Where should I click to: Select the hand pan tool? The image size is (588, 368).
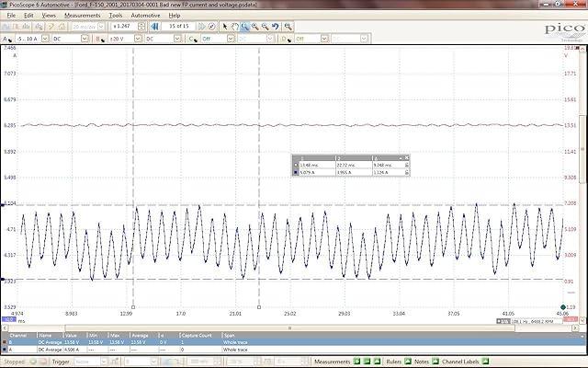234,28
